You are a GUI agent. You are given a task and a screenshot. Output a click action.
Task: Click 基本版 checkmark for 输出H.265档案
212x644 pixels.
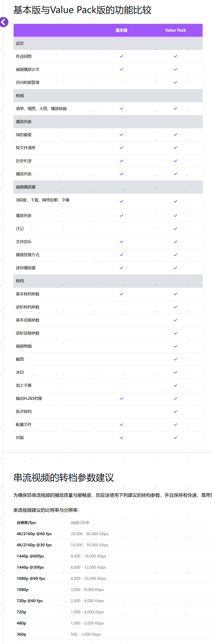point(122,398)
